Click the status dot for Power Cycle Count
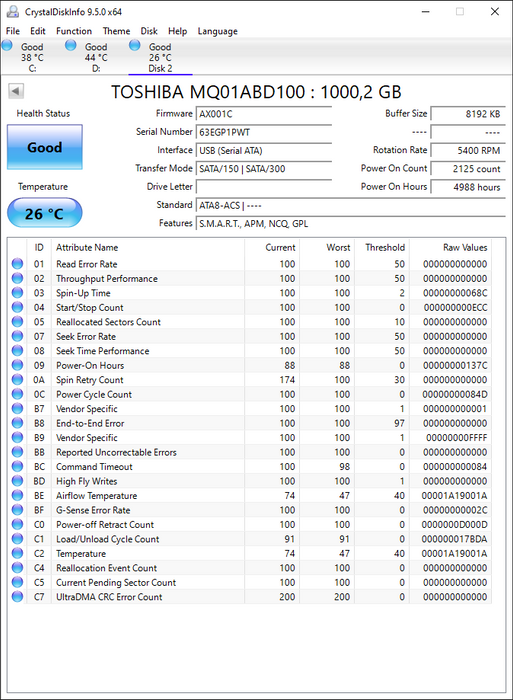513x700 pixels. point(17,394)
